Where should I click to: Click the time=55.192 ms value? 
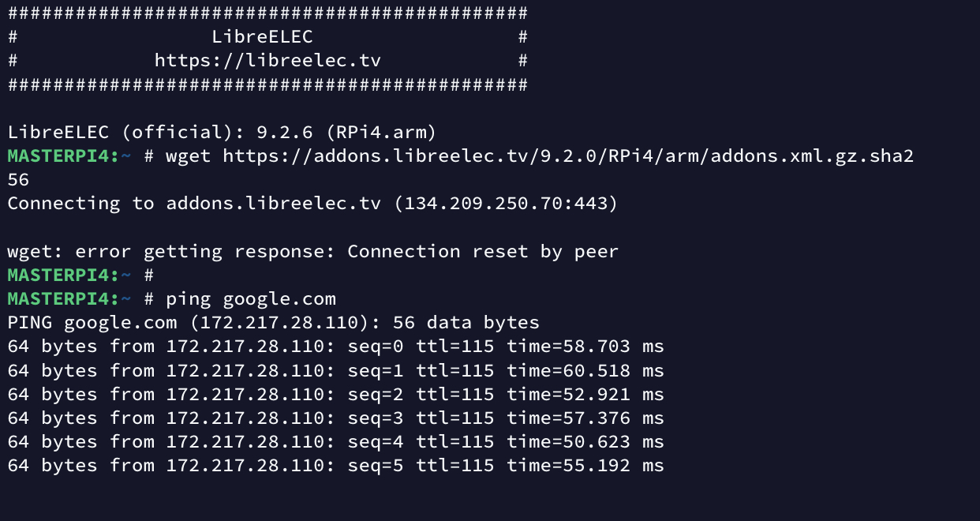585,466
